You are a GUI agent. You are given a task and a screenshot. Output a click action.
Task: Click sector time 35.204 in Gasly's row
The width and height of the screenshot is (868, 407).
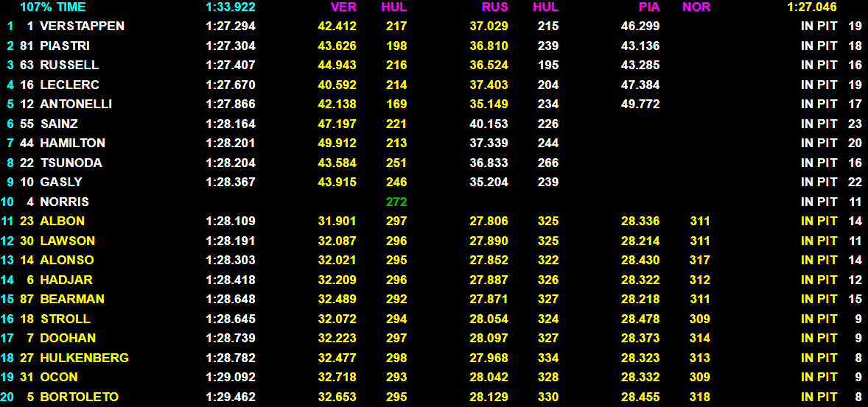click(489, 182)
